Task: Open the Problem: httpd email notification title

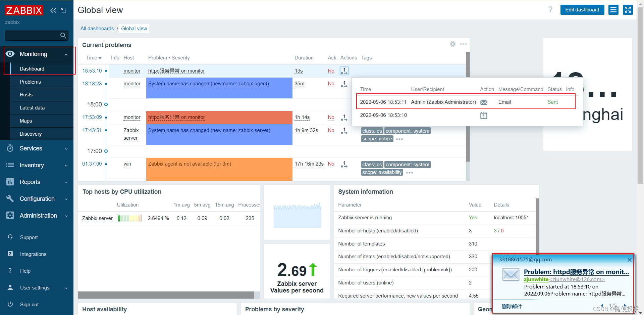Action: point(576,272)
